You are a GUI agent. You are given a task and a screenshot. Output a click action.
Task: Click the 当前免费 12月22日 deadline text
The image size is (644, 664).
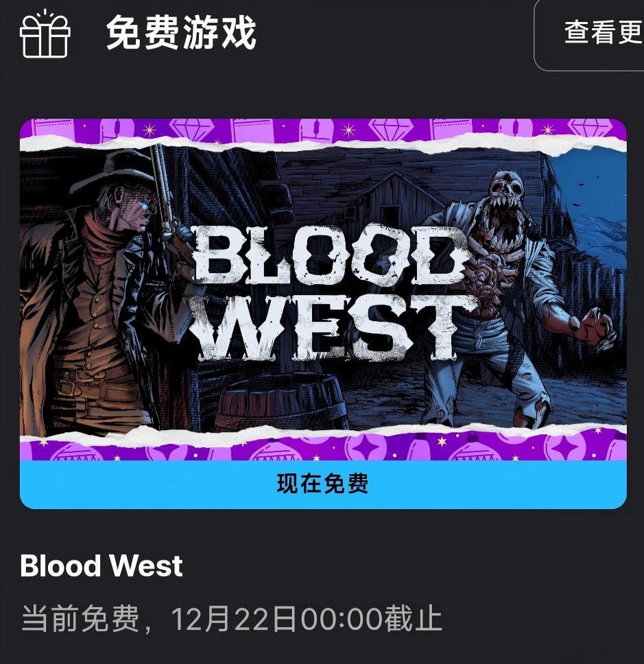(x=232, y=619)
